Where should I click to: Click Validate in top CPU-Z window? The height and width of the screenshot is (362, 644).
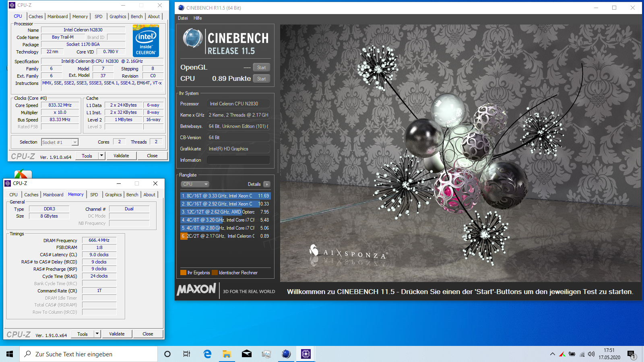coord(121,156)
